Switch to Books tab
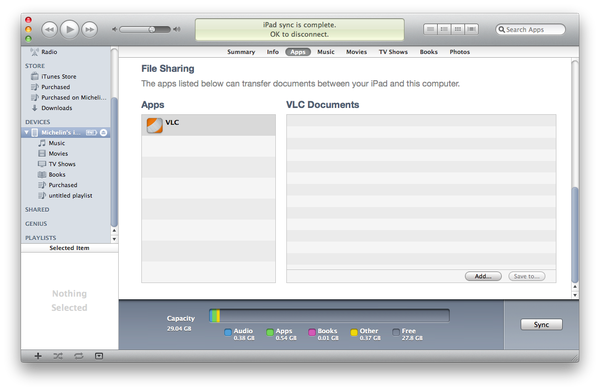The image size is (600, 391). click(428, 52)
